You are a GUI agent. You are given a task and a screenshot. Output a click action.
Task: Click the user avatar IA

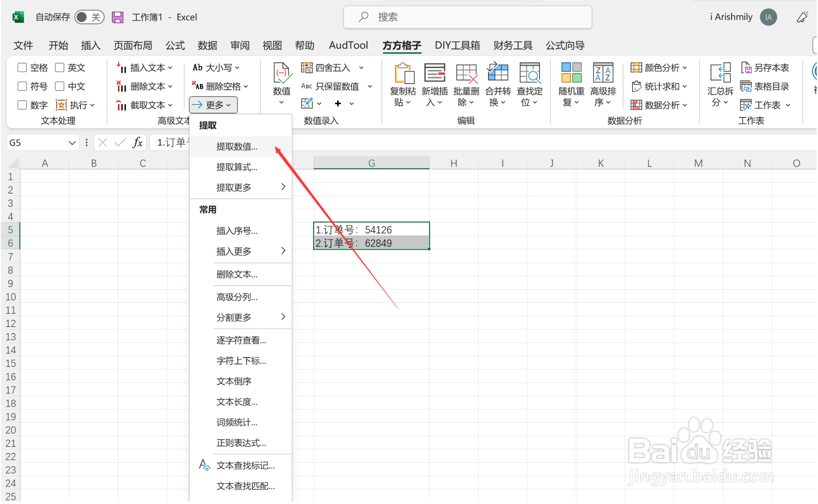click(x=769, y=17)
